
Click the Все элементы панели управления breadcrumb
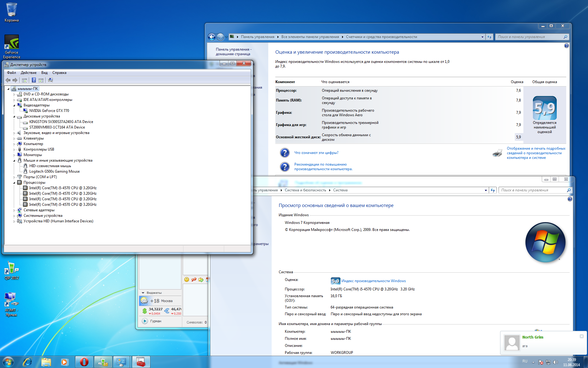click(x=310, y=37)
